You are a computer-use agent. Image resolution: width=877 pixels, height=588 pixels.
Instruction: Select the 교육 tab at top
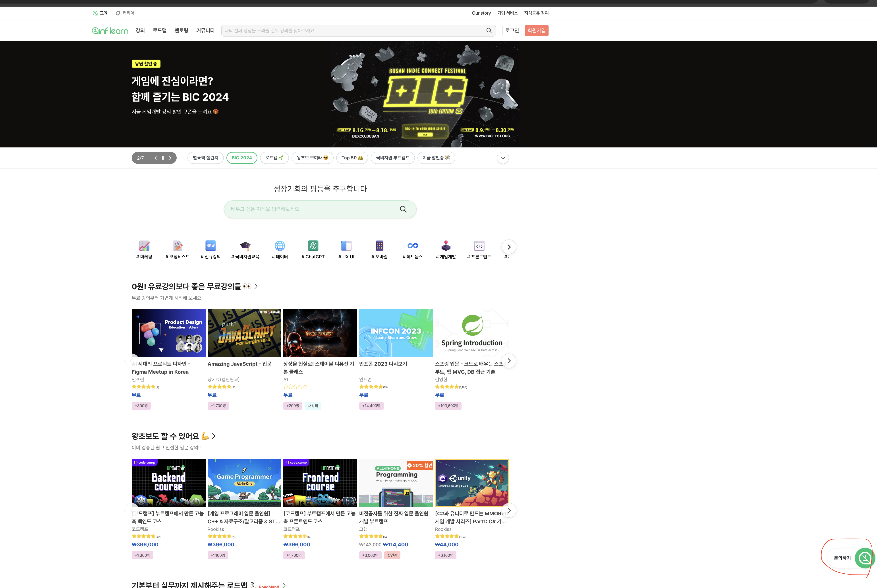point(100,13)
